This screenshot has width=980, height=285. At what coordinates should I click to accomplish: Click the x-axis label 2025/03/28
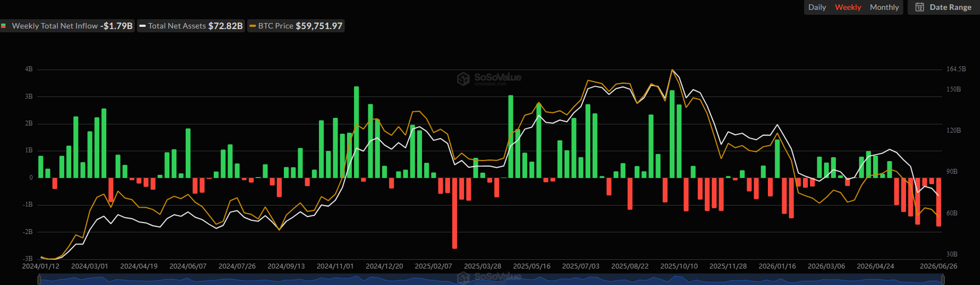coord(483,266)
